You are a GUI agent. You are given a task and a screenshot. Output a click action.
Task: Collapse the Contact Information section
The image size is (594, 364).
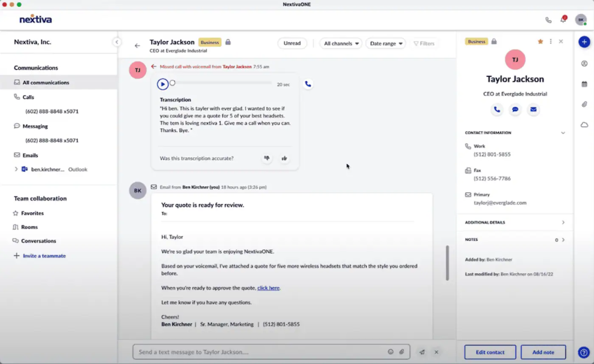(x=563, y=133)
